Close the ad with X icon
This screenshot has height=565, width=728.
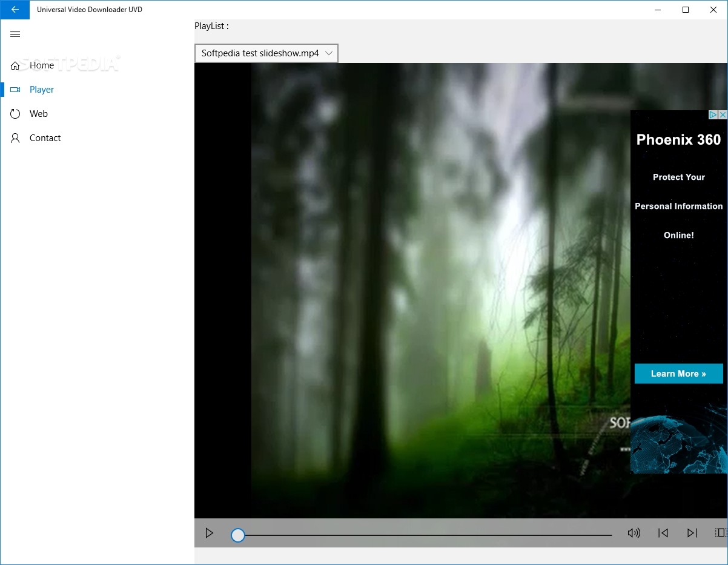click(x=723, y=114)
